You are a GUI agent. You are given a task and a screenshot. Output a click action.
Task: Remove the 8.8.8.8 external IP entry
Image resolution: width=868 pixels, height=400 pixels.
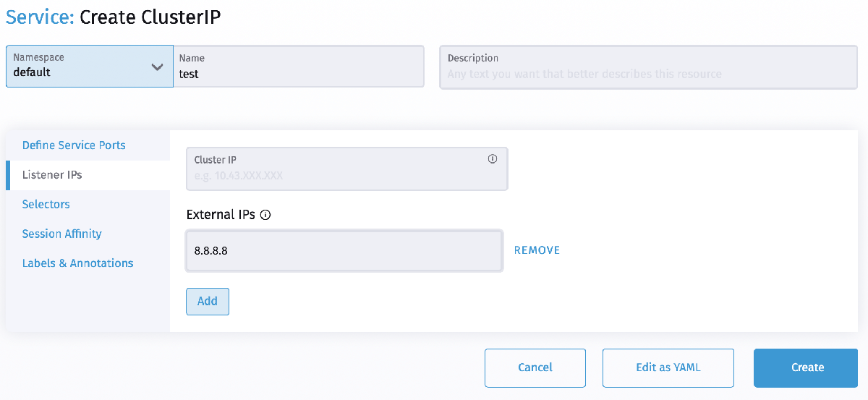(537, 250)
